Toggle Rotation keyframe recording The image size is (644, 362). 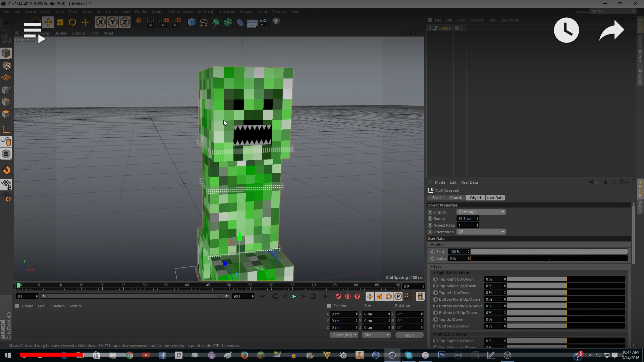[389, 296]
